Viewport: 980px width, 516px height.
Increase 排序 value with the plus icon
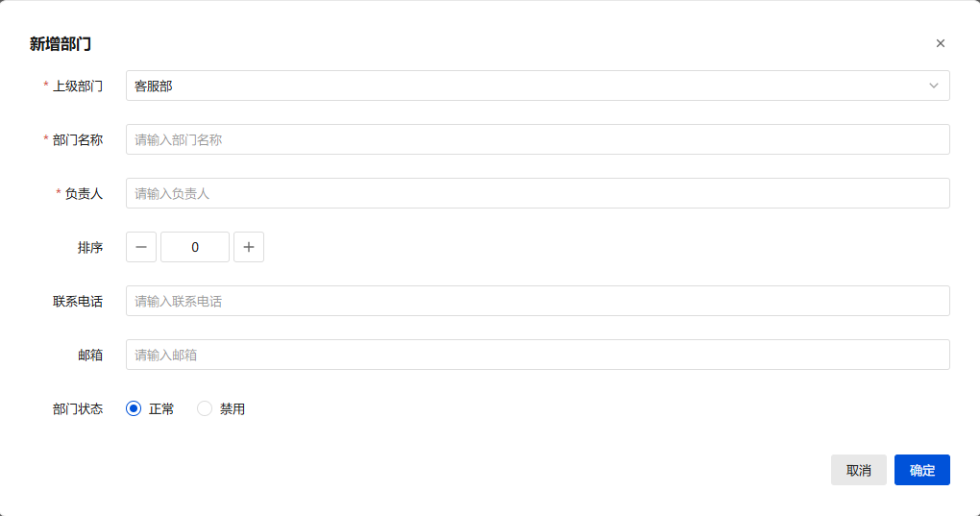pyautogui.click(x=249, y=247)
